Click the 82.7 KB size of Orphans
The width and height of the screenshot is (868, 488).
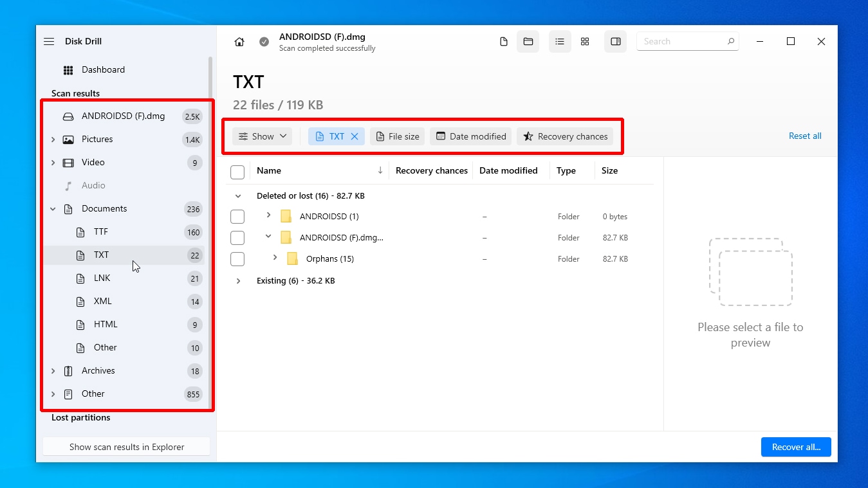pos(615,259)
